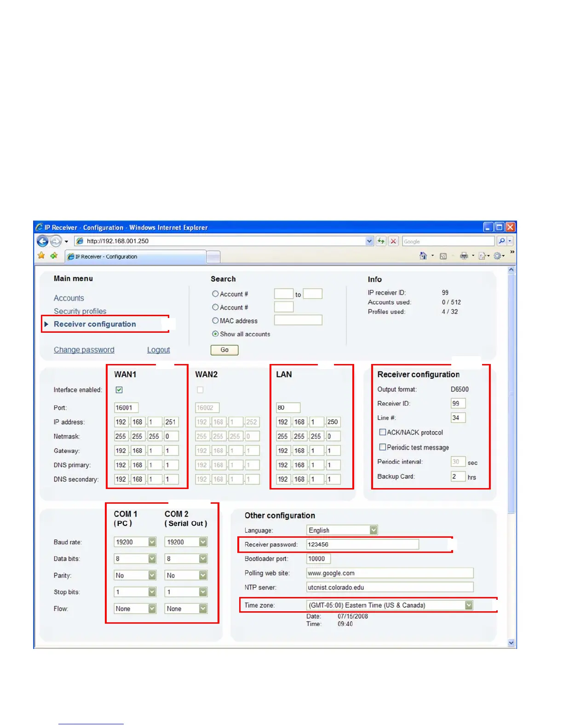Screen dimensions: 563x728
Task: Open COM 2 Flow dropdown
Action: click(x=186, y=609)
